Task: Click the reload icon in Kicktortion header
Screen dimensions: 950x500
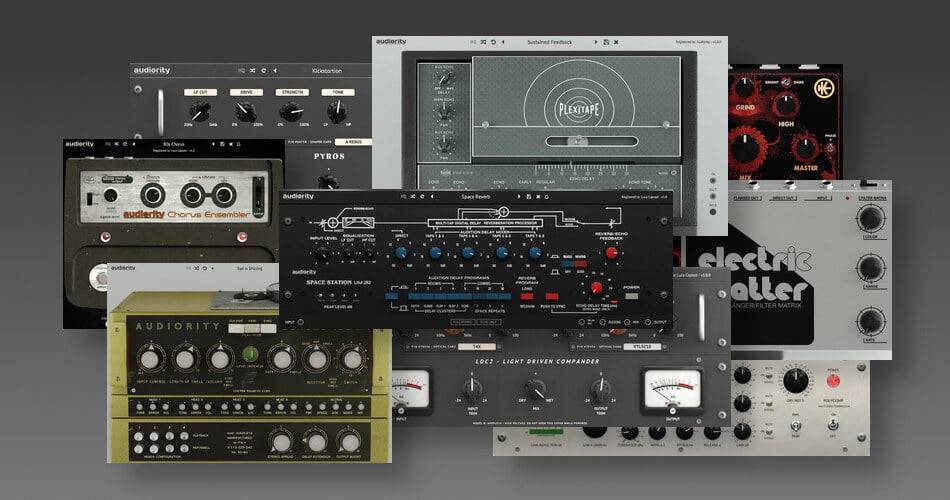Action: [x=264, y=71]
